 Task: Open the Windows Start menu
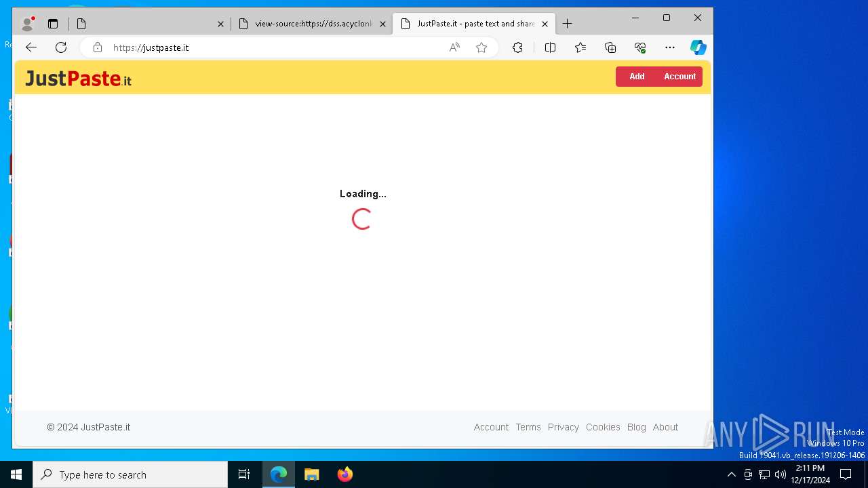pos(16,474)
